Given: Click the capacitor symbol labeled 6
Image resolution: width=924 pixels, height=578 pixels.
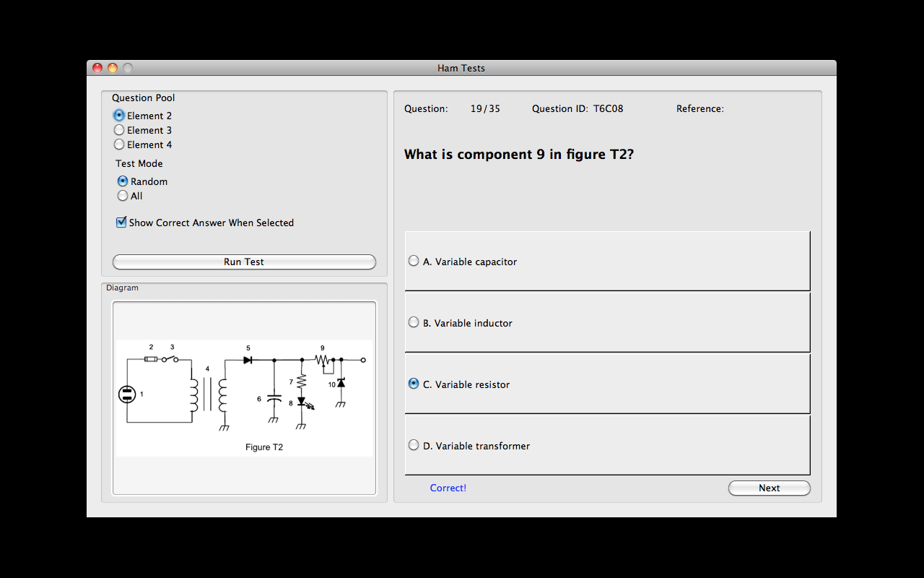Looking at the screenshot, I should 274,398.
